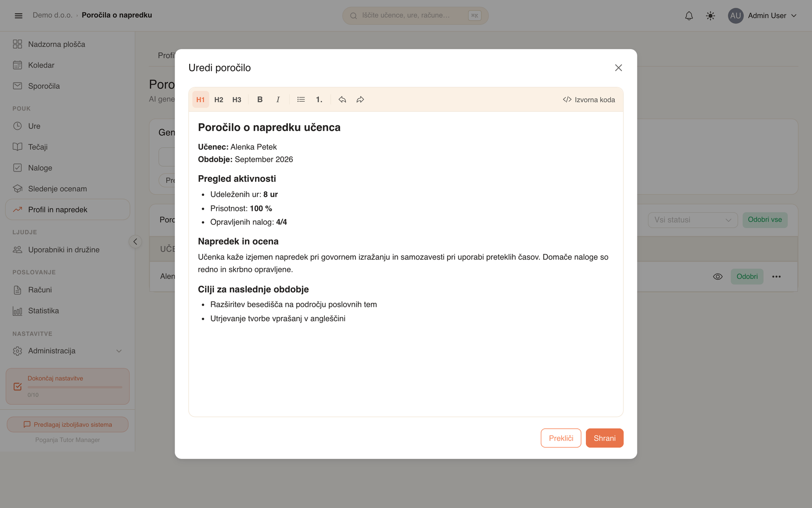This screenshot has height=508, width=812.
Task: Toggle bold formatting in report editor
Action: 260,100
